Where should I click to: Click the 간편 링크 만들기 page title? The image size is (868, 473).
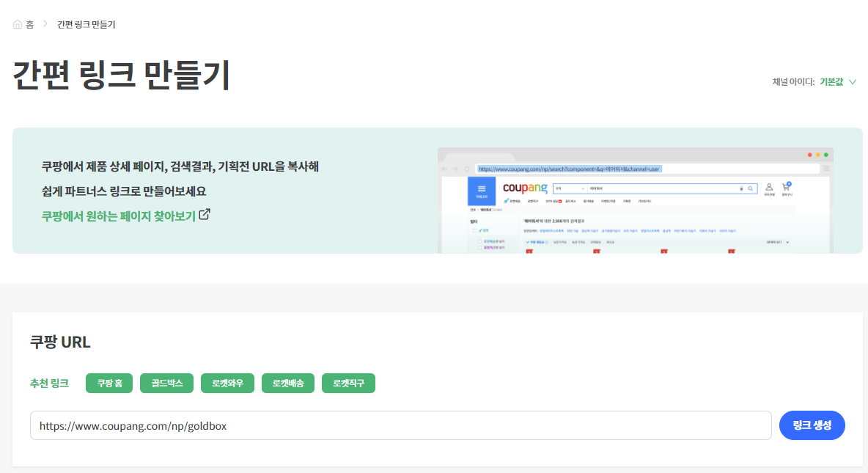[121, 75]
